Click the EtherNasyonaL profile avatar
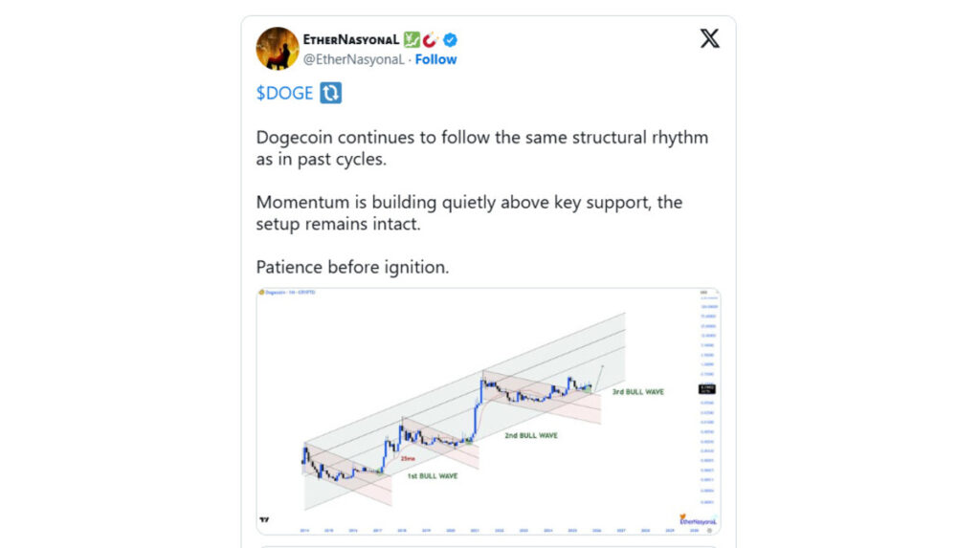The height and width of the screenshot is (548, 980). pyautogui.click(x=278, y=48)
